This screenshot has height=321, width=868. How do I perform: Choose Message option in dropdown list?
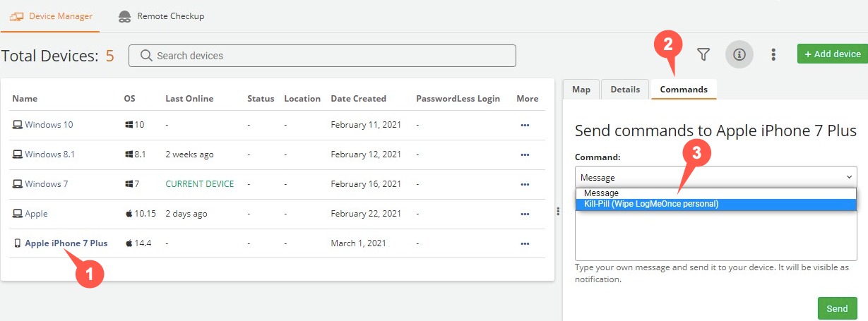(x=716, y=193)
